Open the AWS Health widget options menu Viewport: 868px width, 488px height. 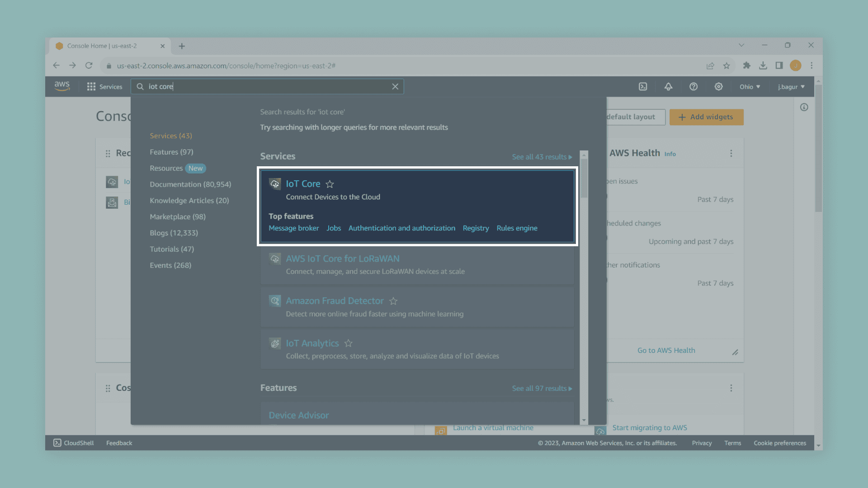731,154
